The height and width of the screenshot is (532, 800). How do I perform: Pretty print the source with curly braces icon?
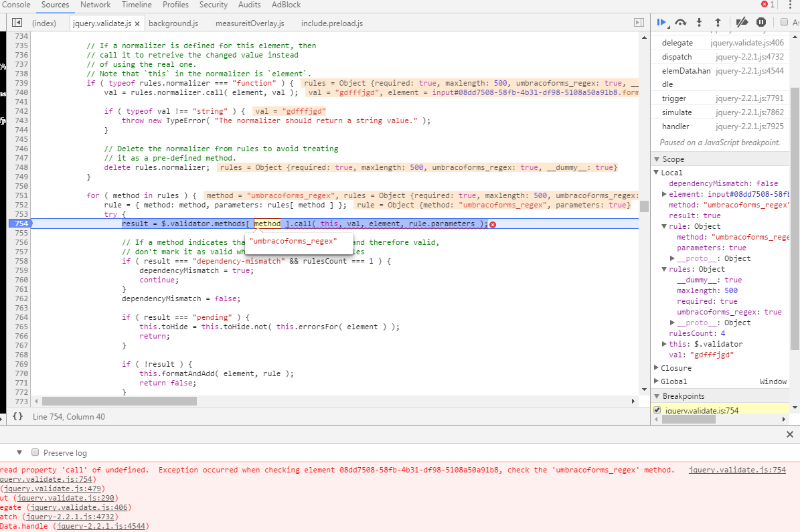tap(18, 416)
